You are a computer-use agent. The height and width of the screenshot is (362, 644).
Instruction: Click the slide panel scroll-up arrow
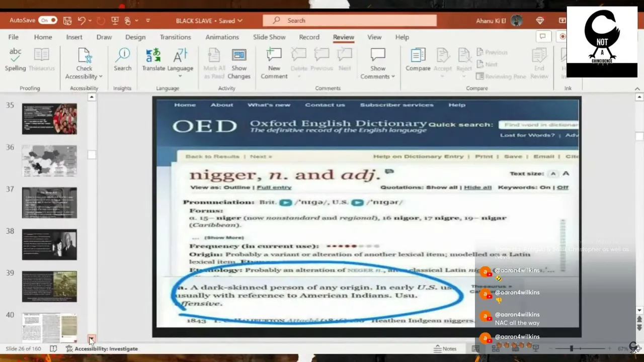pyautogui.click(x=92, y=97)
